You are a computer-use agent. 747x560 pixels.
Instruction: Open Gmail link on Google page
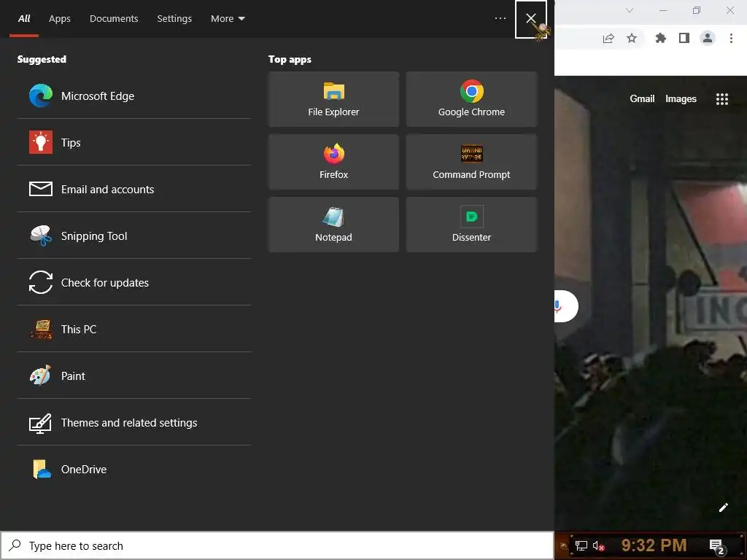[642, 98]
